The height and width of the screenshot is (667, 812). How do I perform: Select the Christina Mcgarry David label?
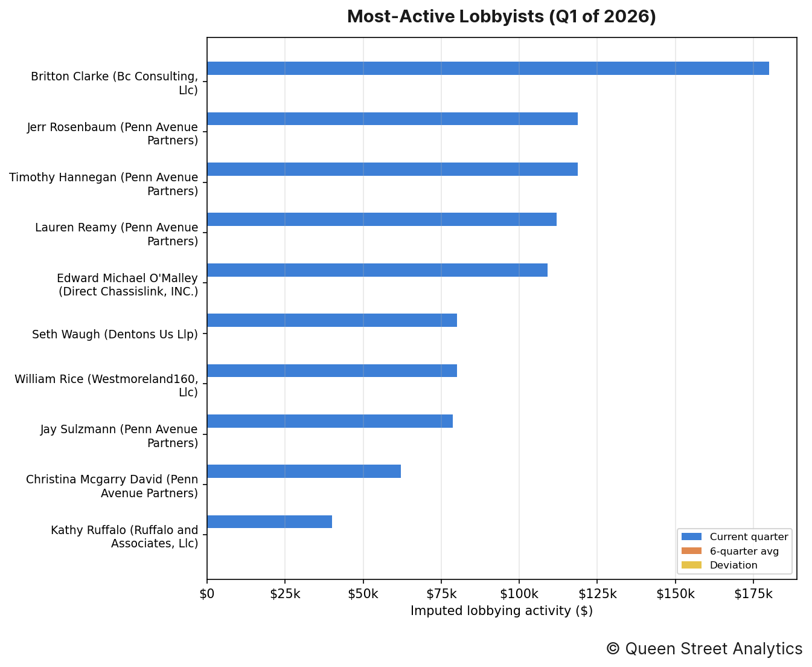pos(112,486)
